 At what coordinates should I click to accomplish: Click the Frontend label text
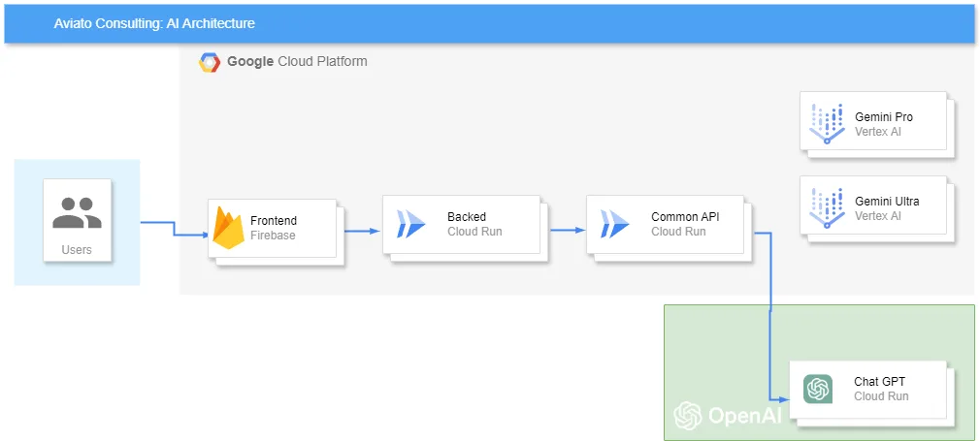[x=274, y=221]
